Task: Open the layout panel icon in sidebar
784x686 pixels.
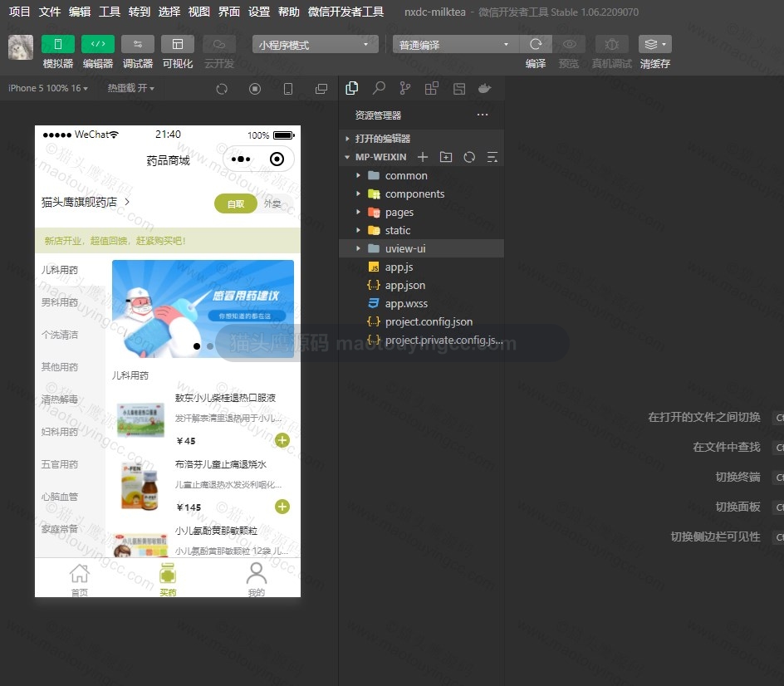Action: (458, 89)
